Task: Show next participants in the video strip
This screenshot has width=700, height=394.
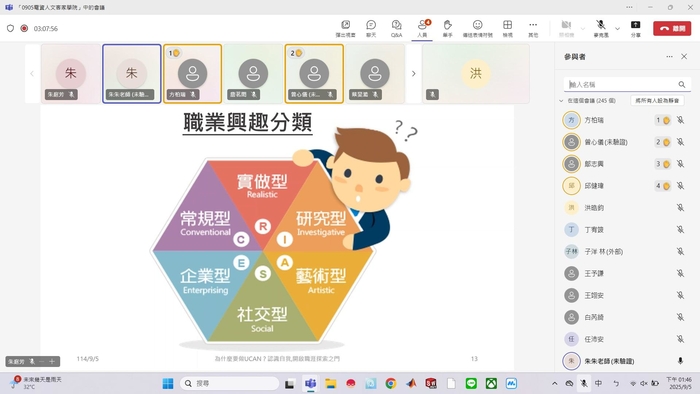Action: 413,74
